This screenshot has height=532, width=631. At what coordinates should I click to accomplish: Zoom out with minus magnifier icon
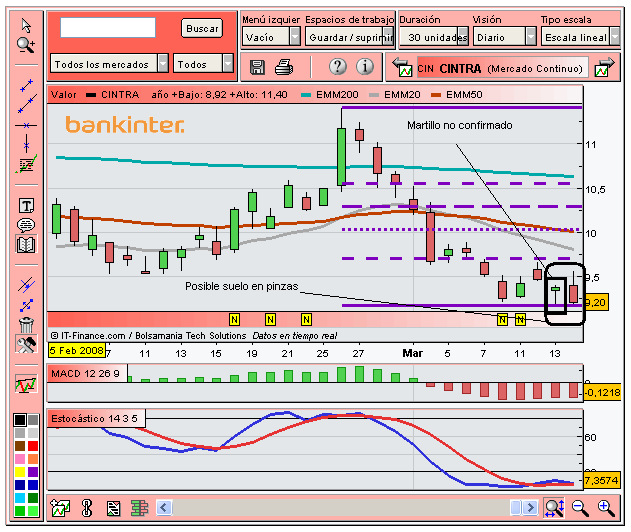tap(580, 508)
